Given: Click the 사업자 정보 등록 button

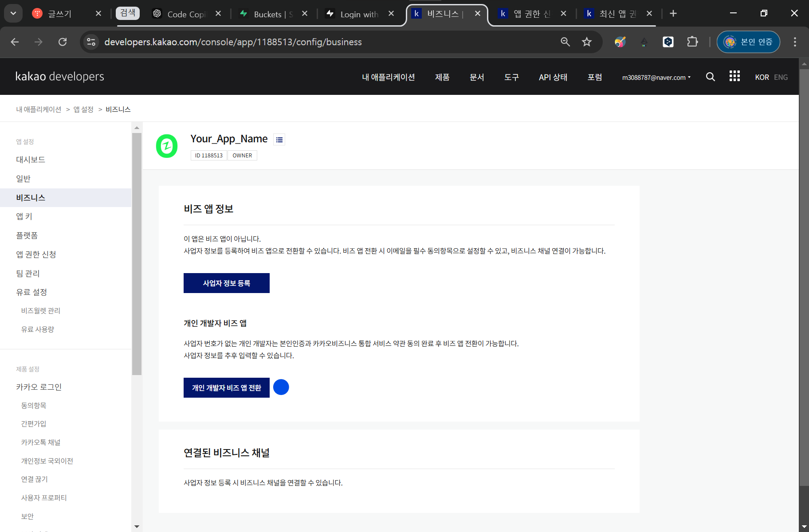Looking at the screenshot, I should (227, 283).
